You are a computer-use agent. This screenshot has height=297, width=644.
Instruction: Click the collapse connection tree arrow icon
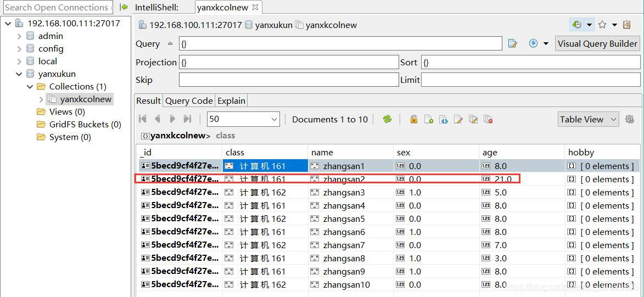[123, 7]
